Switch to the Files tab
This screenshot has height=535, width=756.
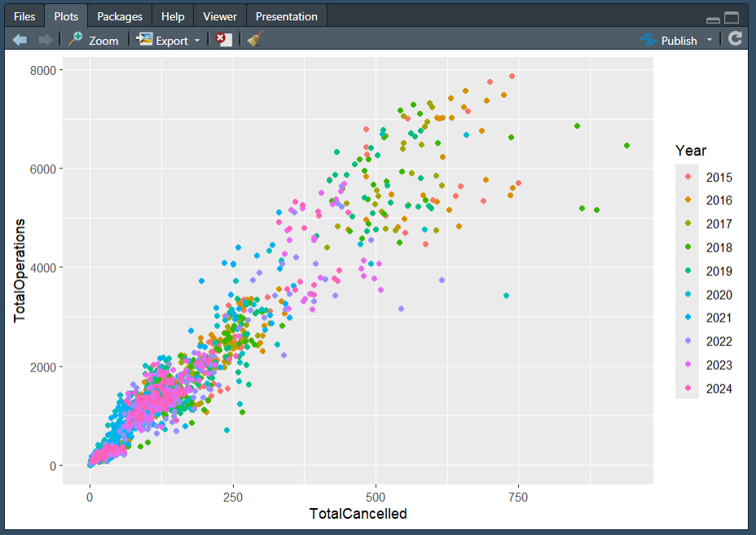tap(24, 16)
